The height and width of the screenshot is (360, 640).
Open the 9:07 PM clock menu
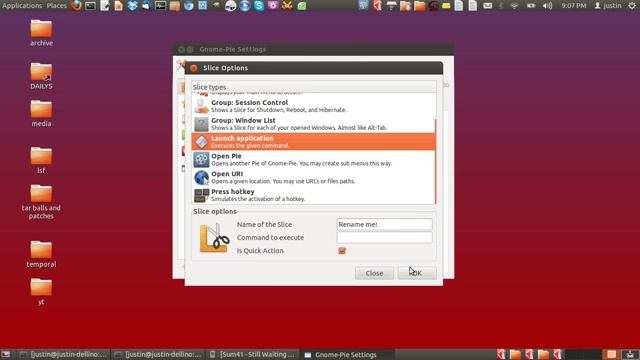click(574, 6)
